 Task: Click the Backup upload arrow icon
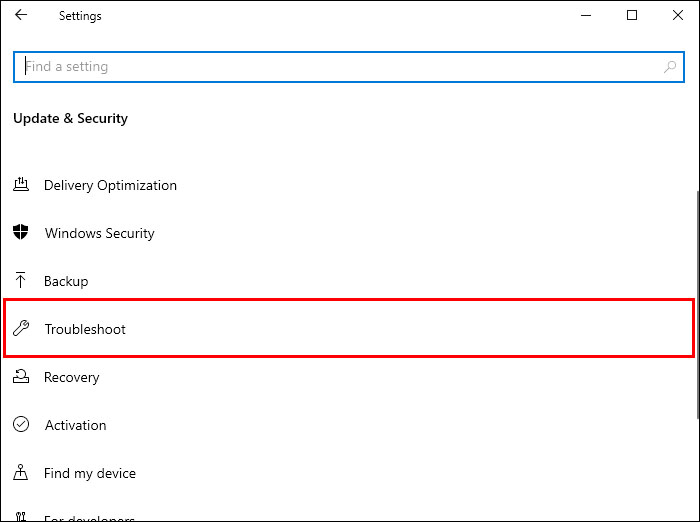21,281
